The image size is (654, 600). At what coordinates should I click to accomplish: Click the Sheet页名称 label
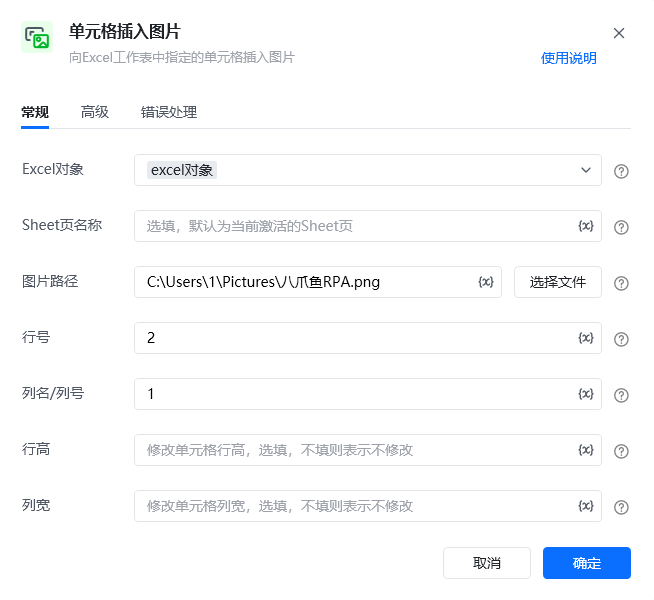(62, 225)
